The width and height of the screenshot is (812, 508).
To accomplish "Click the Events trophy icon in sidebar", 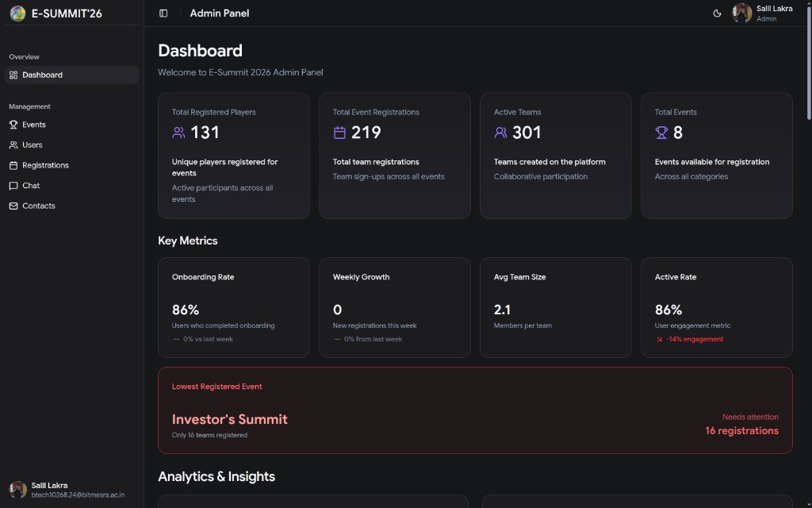I will (13, 125).
